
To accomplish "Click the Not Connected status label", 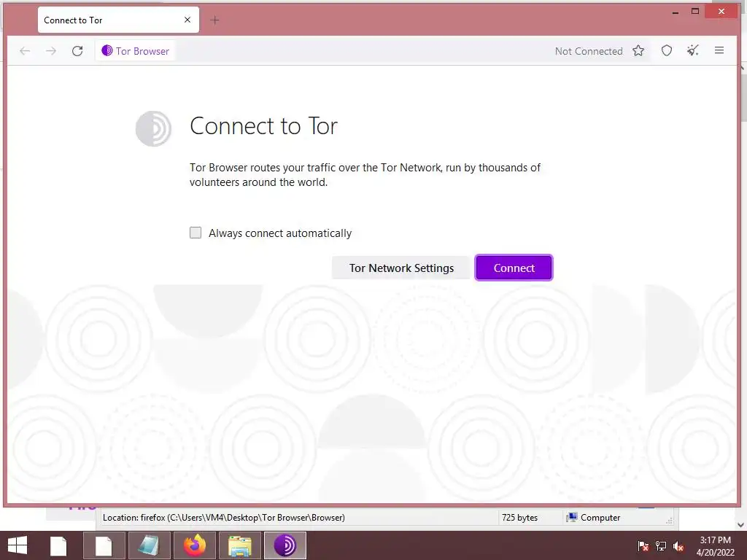I will (x=589, y=51).
